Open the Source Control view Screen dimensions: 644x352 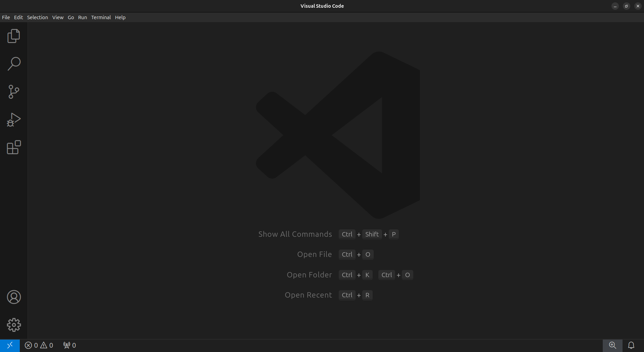[14, 92]
